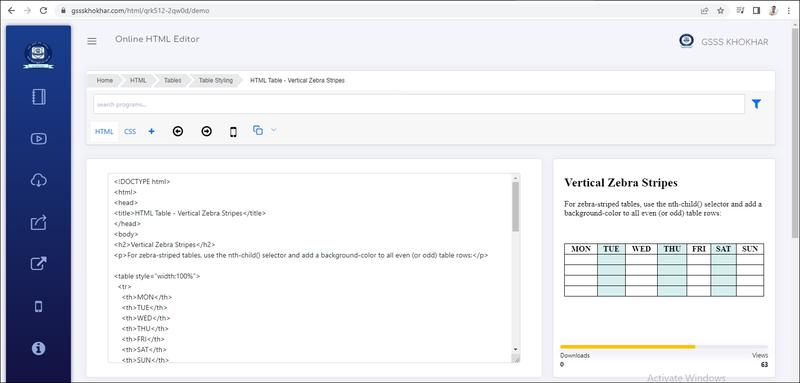
Task: Open Table Styling breadcrumb link
Action: (215, 81)
